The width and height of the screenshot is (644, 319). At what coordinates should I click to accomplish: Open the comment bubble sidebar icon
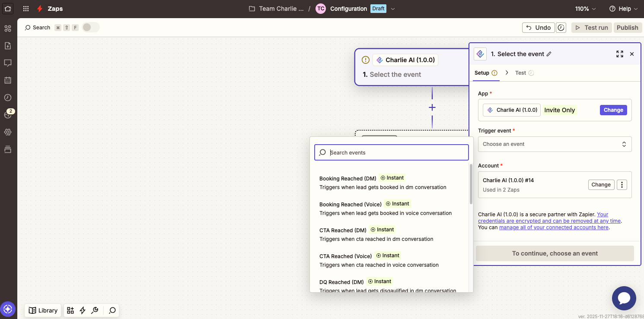(8, 63)
